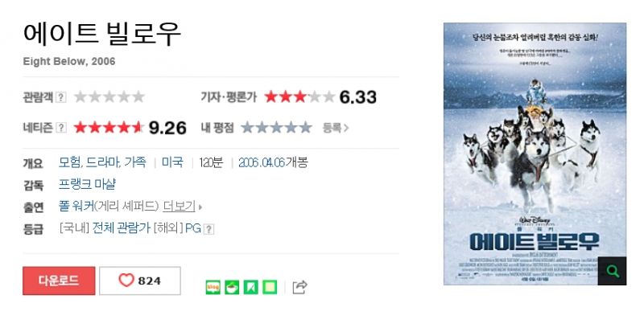Open director 프랭크 마샬 link

tap(87, 184)
